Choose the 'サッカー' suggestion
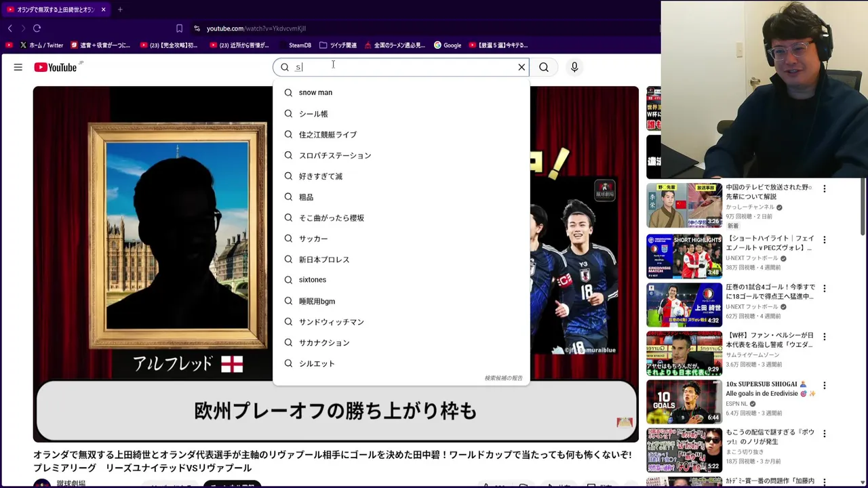The width and height of the screenshot is (868, 488). click(401, 239)
